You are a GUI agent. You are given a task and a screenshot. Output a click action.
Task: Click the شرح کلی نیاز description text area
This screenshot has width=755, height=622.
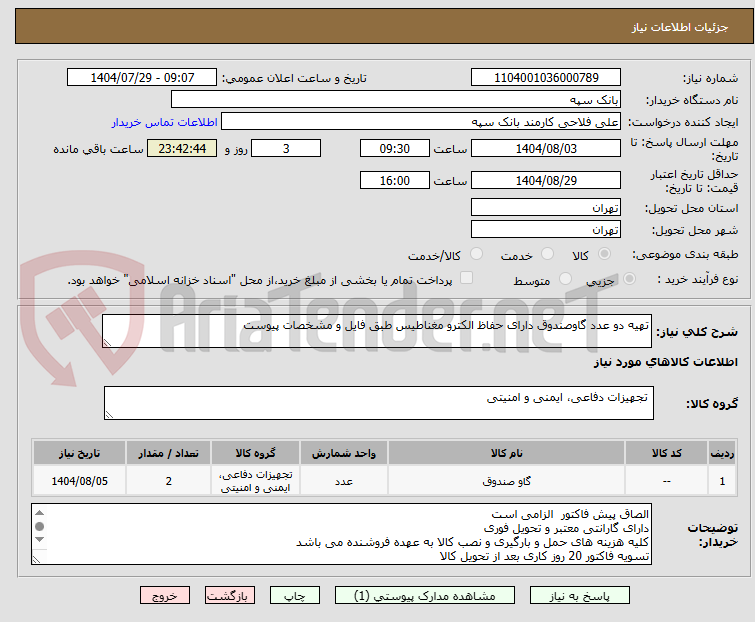point(377,331)
